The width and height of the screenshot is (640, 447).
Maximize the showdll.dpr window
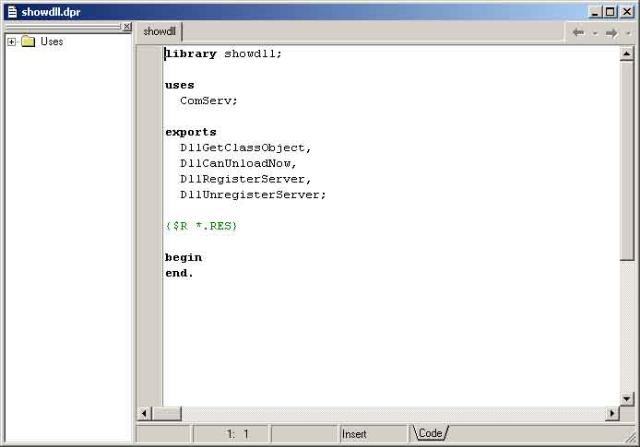pos(610,12)
